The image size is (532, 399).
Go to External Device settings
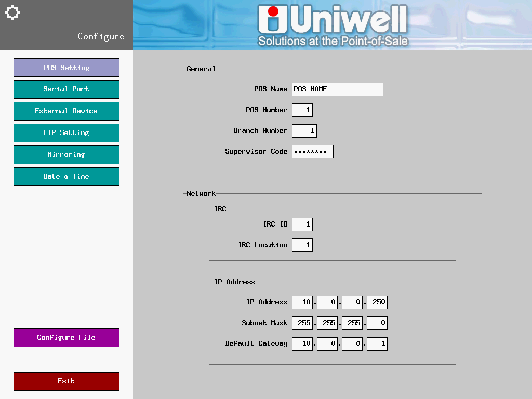coord(66,111)
